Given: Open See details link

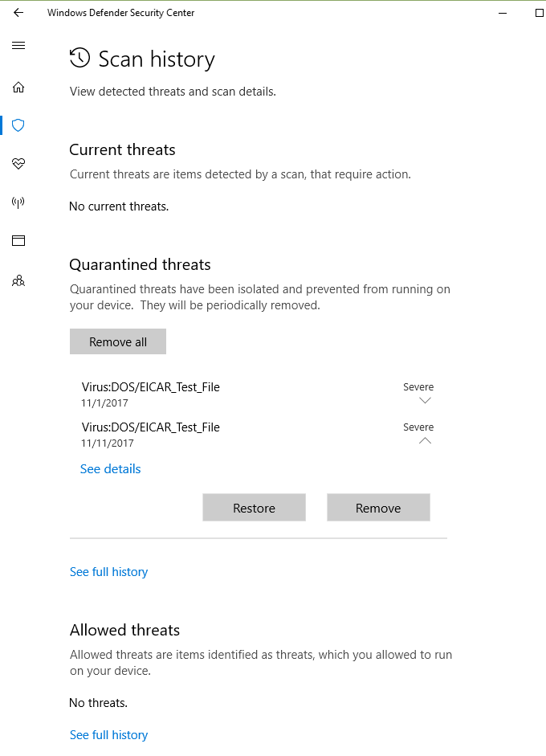Looking at the screenshot, I should (x=111, y=469).
